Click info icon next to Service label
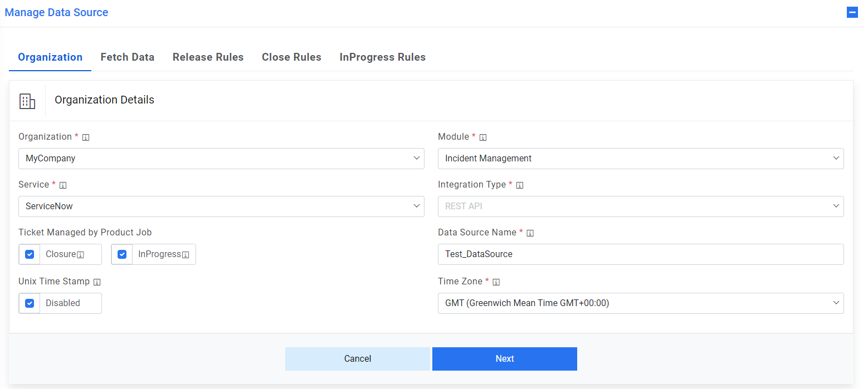The width and height of the screenshot is (868, 389). point(63,185)
